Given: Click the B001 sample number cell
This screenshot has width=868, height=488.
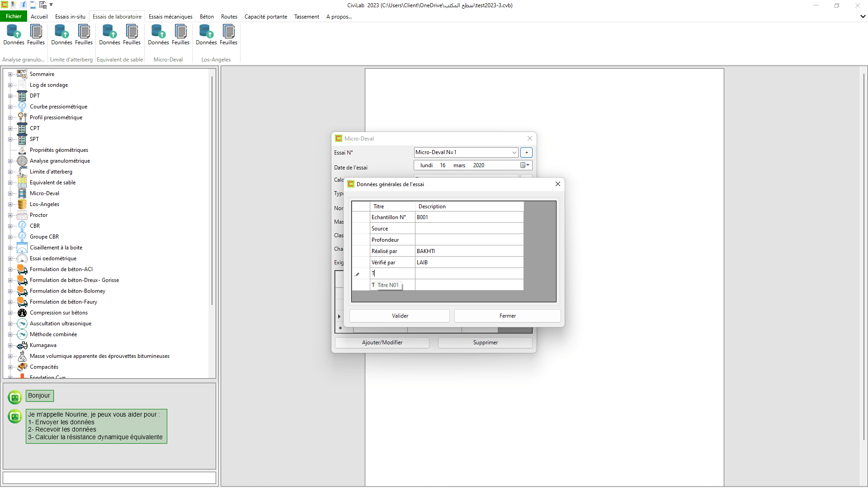Looking at the screenshot, I should coord(469,217).
